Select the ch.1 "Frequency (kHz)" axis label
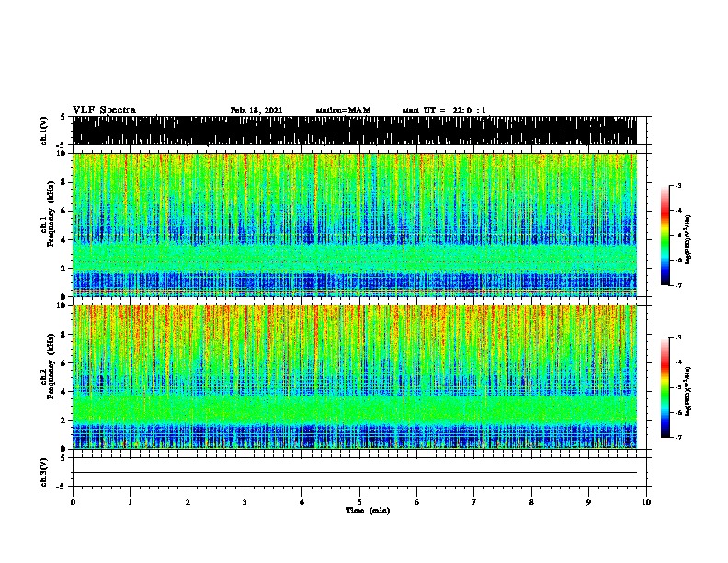Image resolution: width=728 pixels, height=563 pixels. [x=51, y=213]
